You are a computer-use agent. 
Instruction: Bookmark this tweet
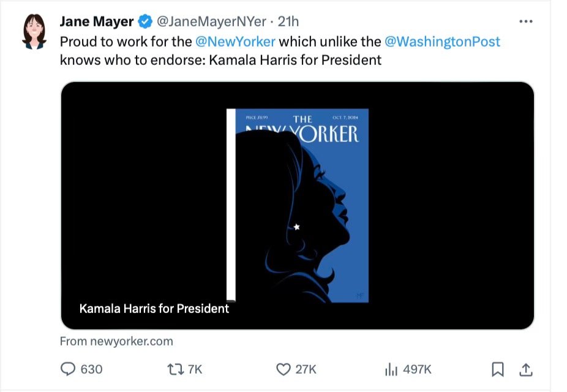498,369
